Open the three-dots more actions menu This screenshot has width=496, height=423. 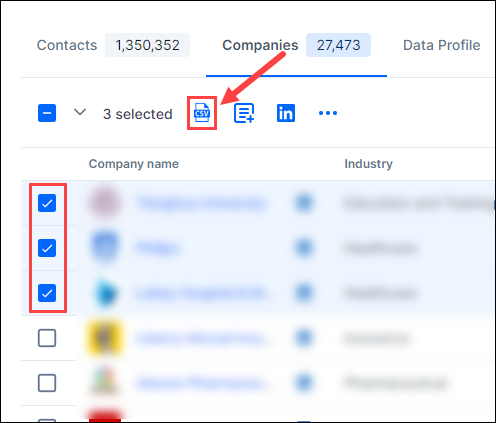328,113
